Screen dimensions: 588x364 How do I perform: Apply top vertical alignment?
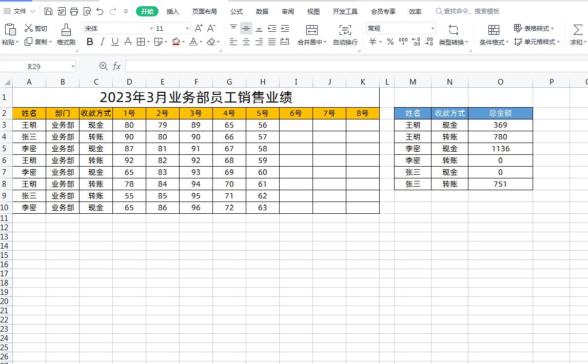pyautogui.click(x=233, y=28)
